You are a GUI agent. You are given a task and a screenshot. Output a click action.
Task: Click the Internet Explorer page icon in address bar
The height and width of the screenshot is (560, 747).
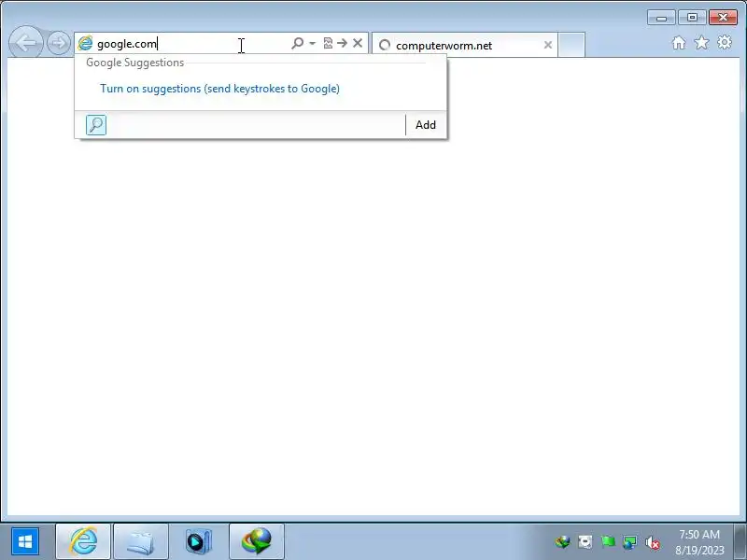pyautogui.click(x=85, y=43)
